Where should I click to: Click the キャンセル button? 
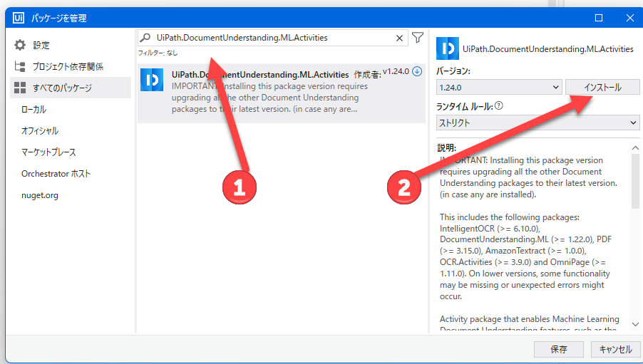coord(615,349)
